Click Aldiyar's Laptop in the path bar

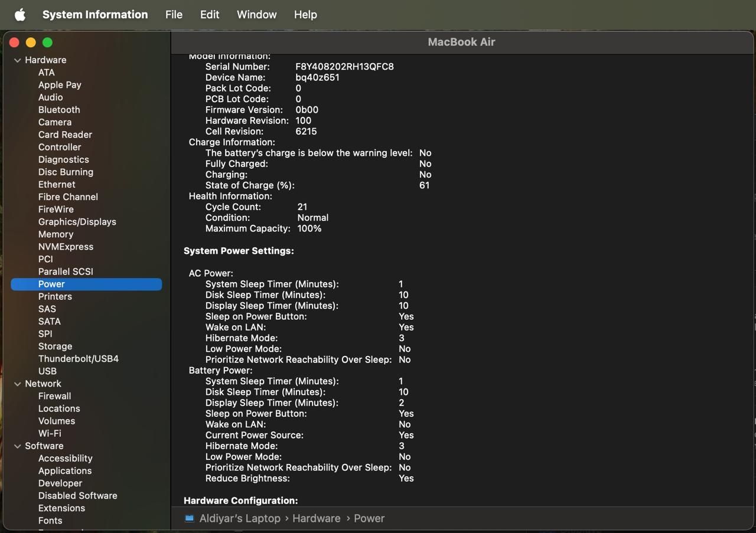(240, 518)
